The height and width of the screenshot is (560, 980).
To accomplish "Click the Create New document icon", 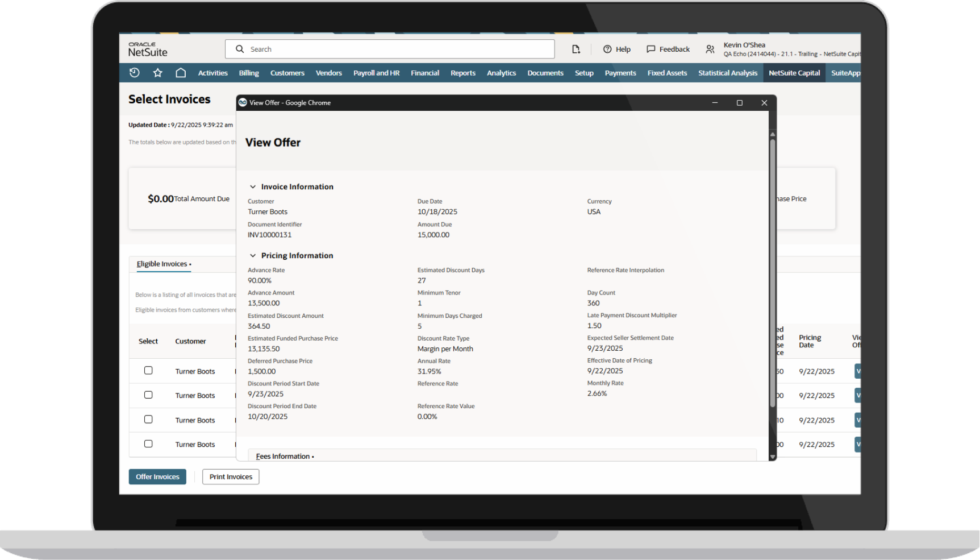I will point(576,49).
